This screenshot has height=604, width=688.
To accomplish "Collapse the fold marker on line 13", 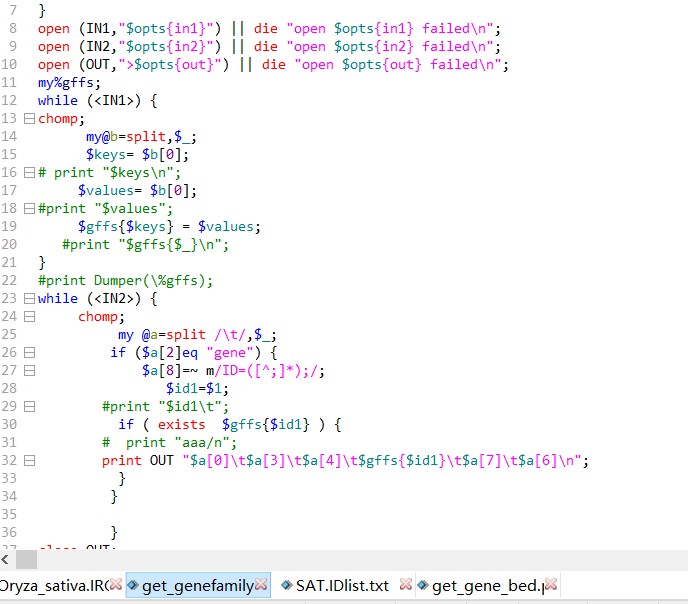I will tap(29, 119).
